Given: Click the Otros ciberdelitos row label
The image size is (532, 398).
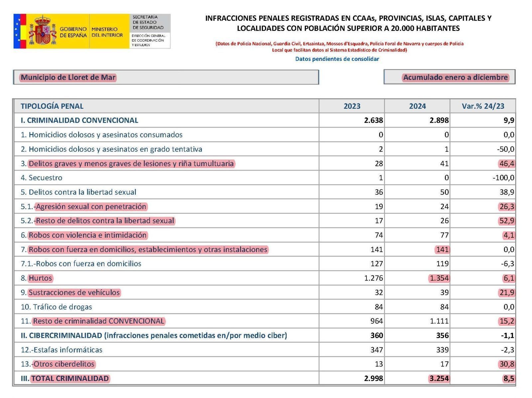Looking at the screenshot, I should [x=64, y=364].
